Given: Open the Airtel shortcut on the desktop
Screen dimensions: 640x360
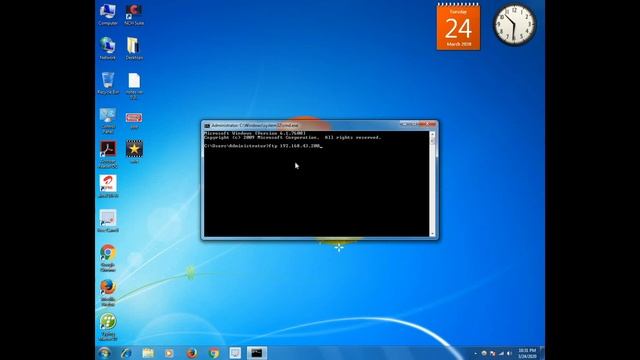Looking at the screenshot, I should click(x=108, y=187).
